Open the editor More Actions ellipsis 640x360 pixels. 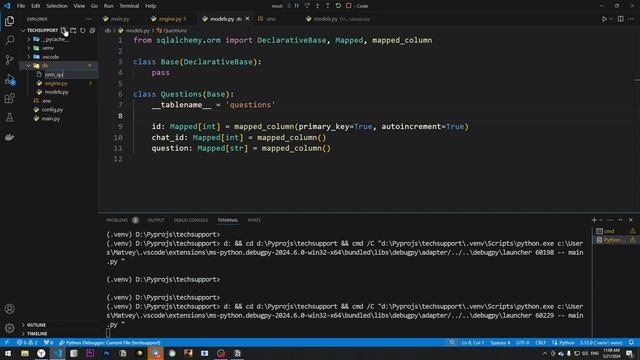(631, 19)
